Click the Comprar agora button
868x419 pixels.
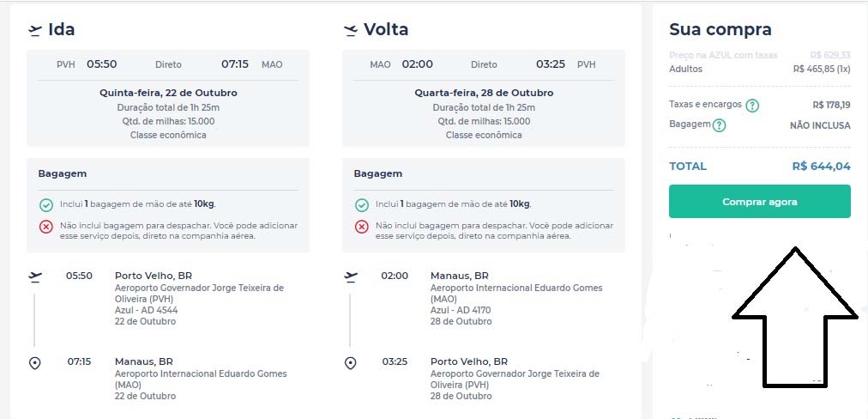click(x=759, y=202)
